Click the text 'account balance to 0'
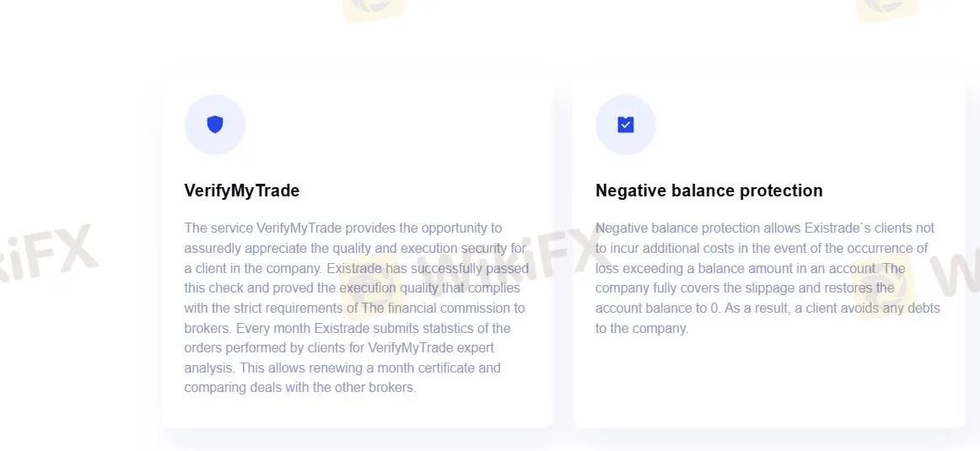The height and width of the screenshot is (451, 980). pos(657,308)
